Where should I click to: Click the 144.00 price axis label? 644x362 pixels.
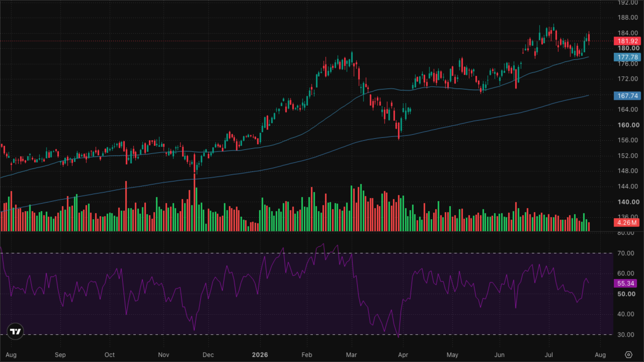[628, 186]
